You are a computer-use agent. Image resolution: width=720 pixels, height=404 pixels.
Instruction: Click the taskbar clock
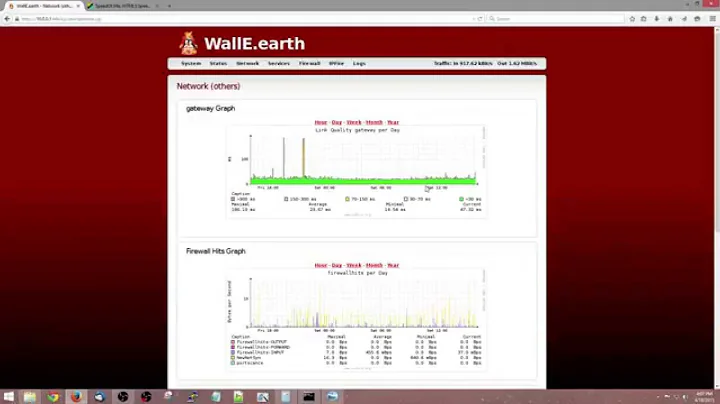click(x=703, y=397)
